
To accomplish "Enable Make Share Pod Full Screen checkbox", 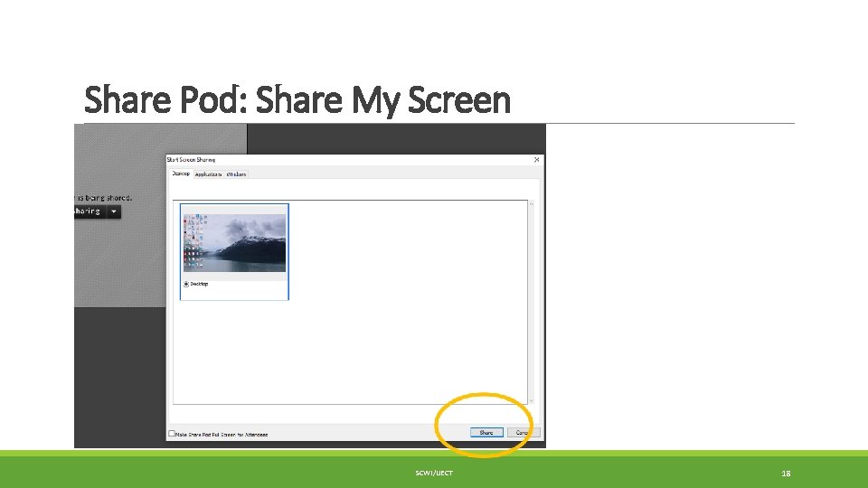I will point(172,434).
